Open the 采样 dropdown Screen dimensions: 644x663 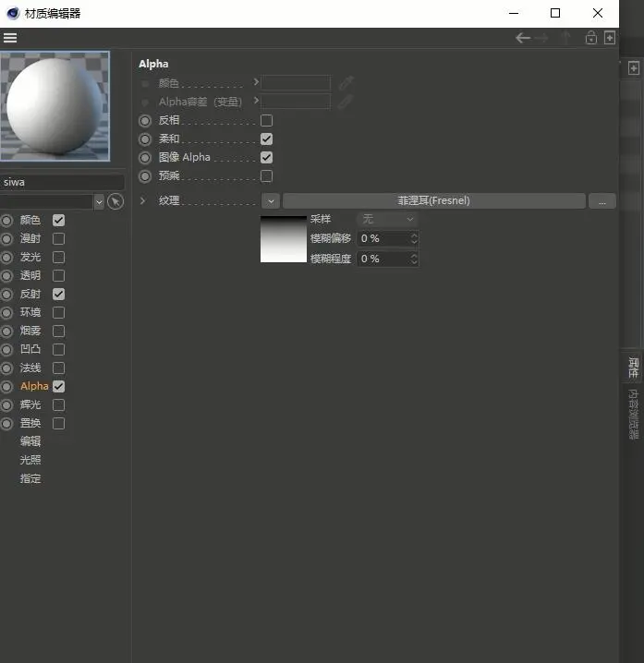(387, 219)
